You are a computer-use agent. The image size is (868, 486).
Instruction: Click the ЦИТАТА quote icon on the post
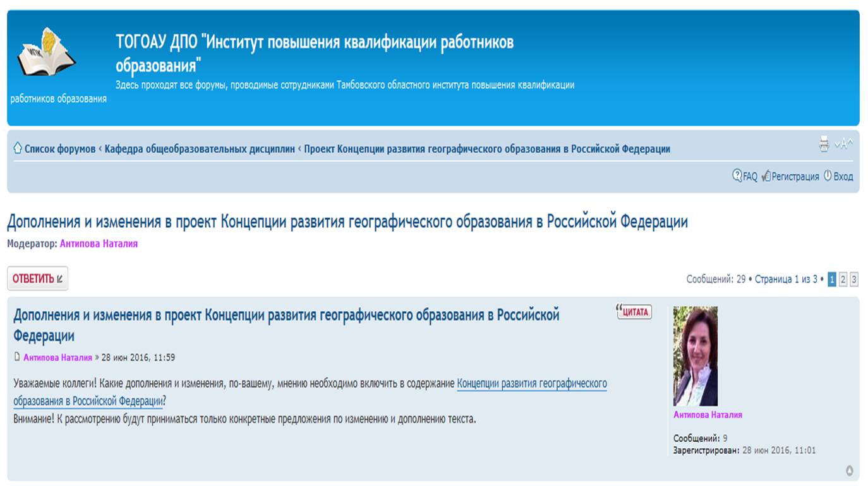click(x=634, y=312)
